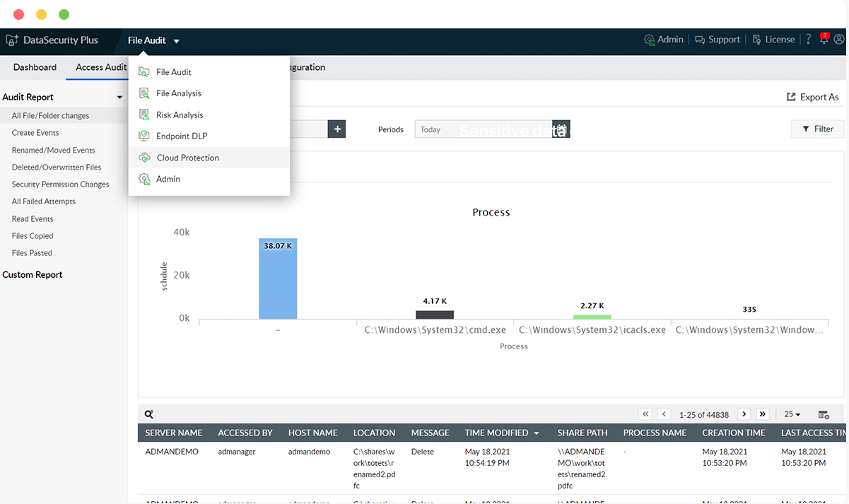This screenshot has width=849, height=504.
Task: Click the help question mark icon
Action: pyautogui.click(x=809, y=40)
